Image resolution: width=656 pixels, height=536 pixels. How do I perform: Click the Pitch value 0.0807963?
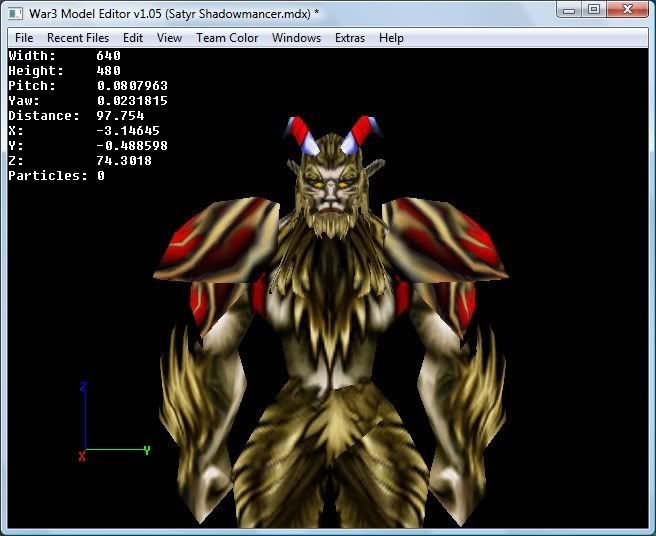click(132, 85)
